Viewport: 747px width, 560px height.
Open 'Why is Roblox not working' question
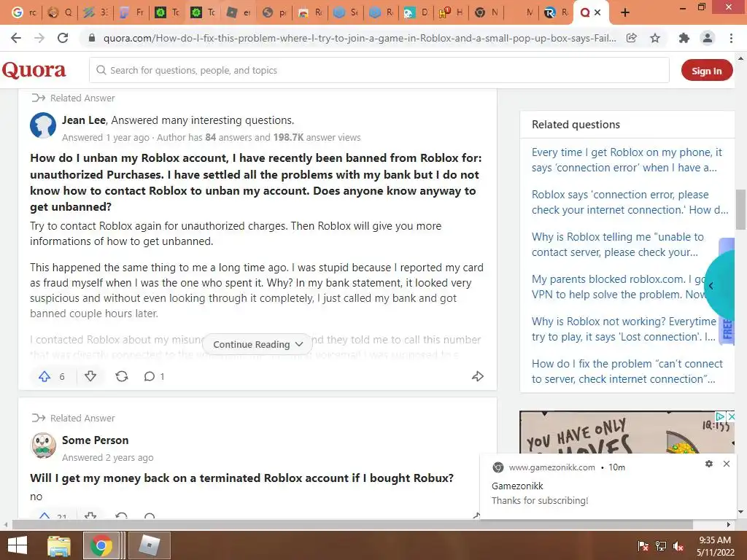[x=624, y=329]
